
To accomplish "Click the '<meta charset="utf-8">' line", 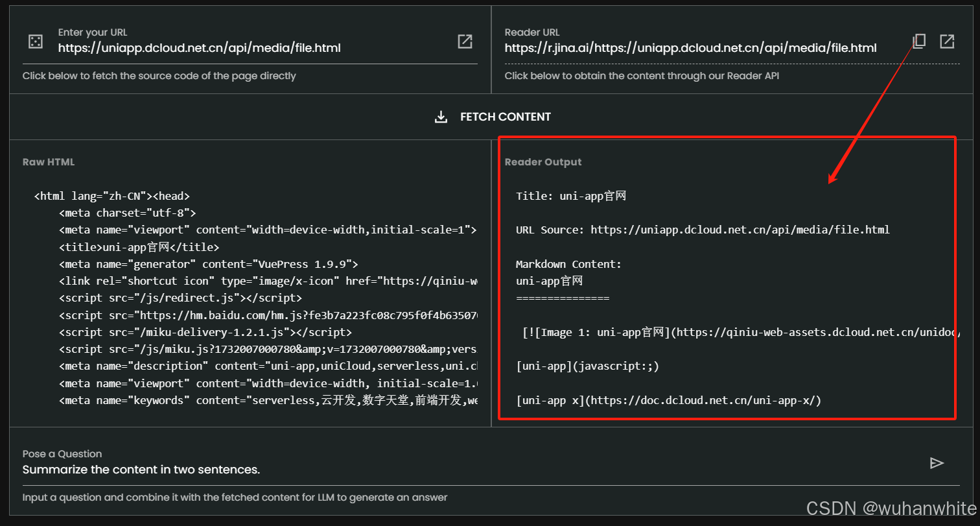I will [x=127, y=213].
